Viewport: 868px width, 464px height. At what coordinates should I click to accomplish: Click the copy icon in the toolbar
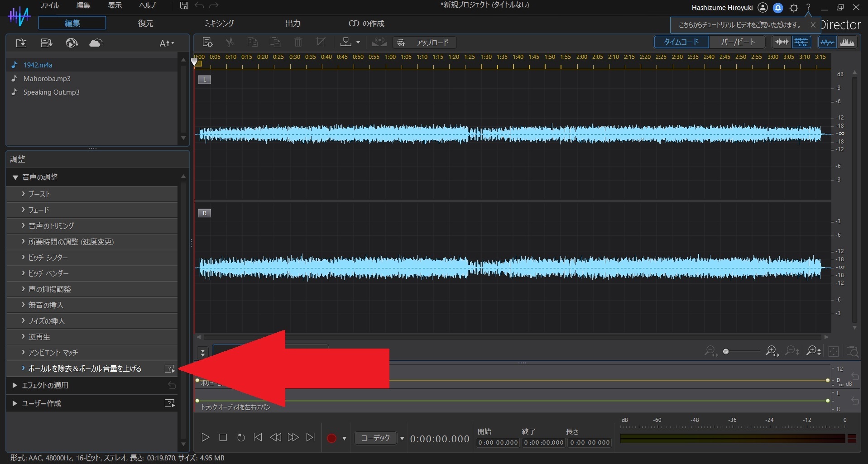pos(252,42)
